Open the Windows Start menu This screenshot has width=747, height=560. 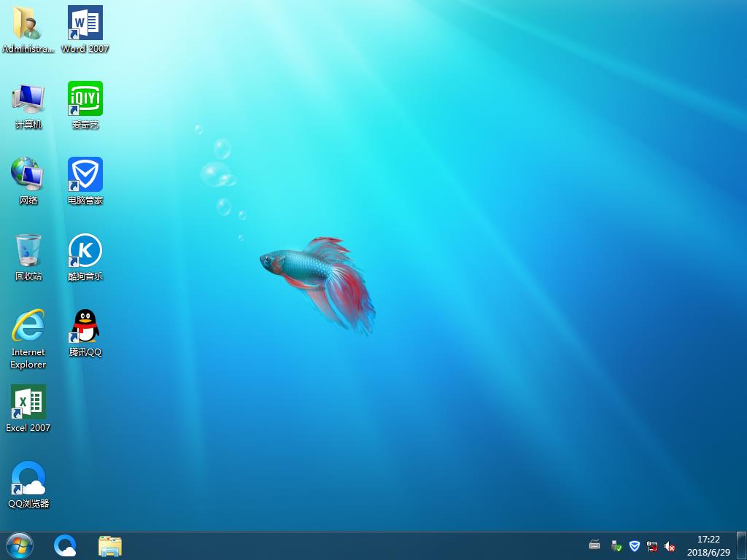(20, 545)
